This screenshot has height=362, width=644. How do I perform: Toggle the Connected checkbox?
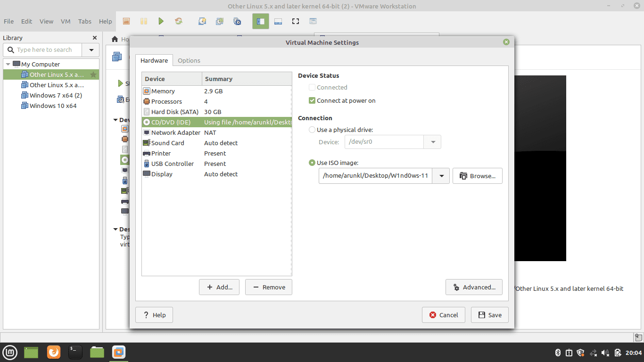pos(312,87)
